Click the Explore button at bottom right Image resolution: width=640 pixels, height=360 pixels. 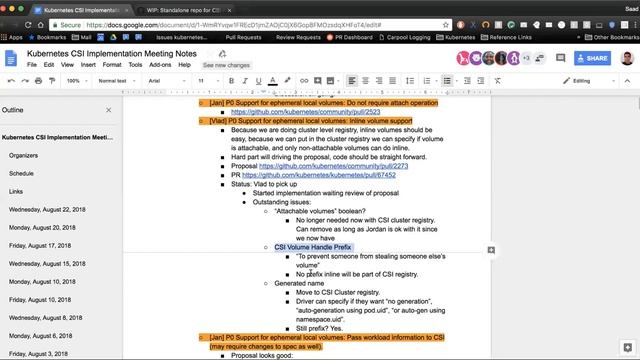click(627, 347)
